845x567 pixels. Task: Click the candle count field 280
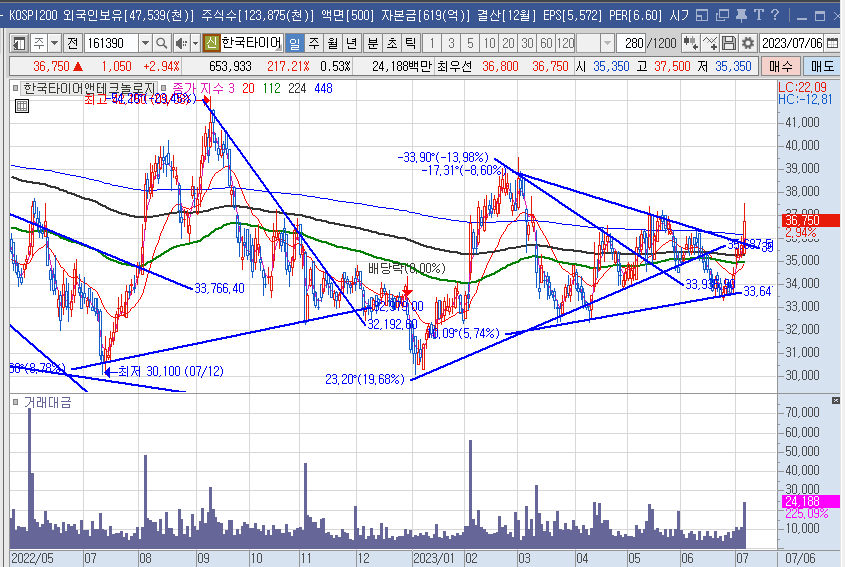tap(631, 43)
